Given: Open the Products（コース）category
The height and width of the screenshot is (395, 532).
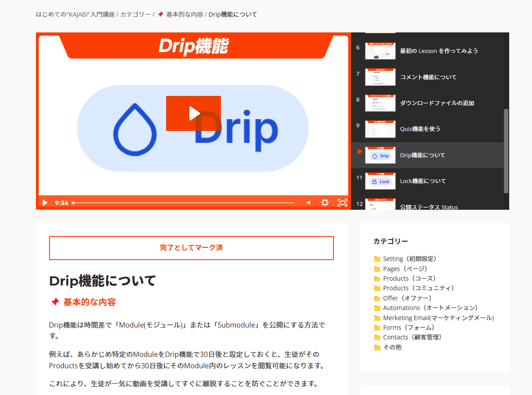Looking at the screenshot, I should click(x=411, y=279).
